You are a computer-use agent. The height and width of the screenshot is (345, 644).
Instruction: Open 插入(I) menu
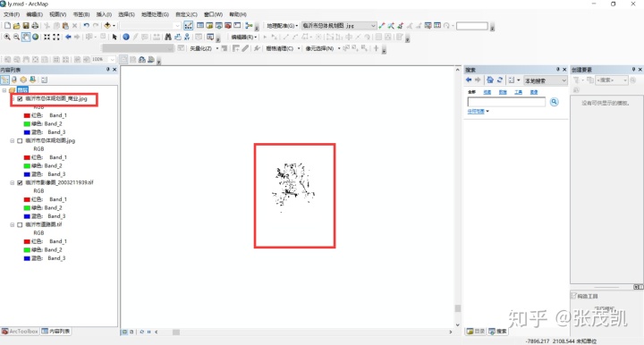click(104, 14)
